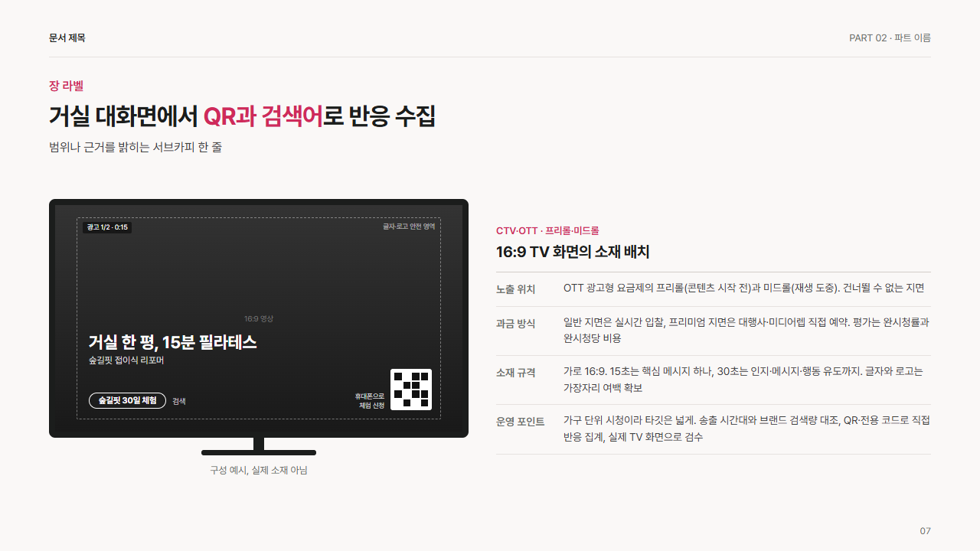Select the description starting '가로 16:9. 15초는 핵심 메시지'
The height and width of the screenshot is (551, 980).
743,380
